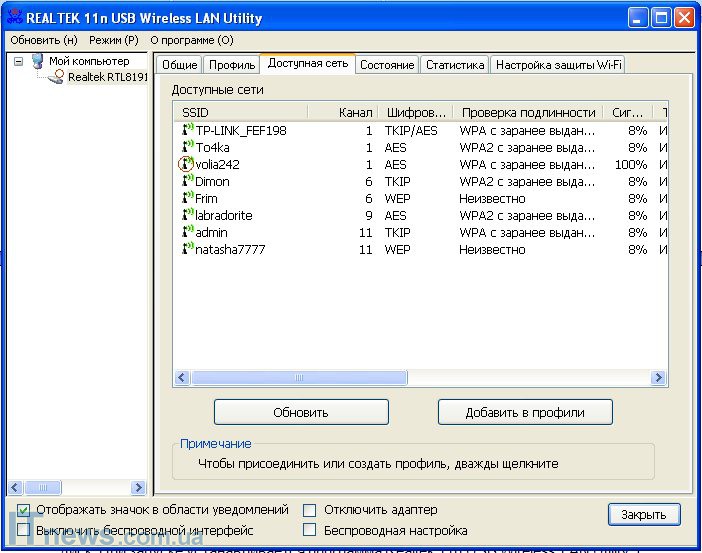The width and height of the screenshot is (702, 553).
Task: Click TKIP encryption cell in admin row
Action: click(397, 232)
